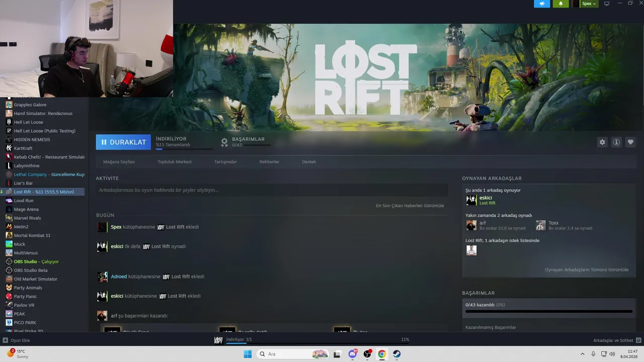Screen dimensions: 644x362
Task: Open Toxx's avatar in recently played
Action: point(541,225)
